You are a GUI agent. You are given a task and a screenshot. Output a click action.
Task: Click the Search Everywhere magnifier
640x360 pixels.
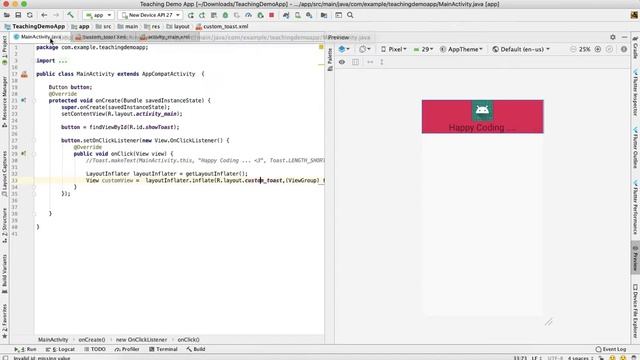[350, 15]
